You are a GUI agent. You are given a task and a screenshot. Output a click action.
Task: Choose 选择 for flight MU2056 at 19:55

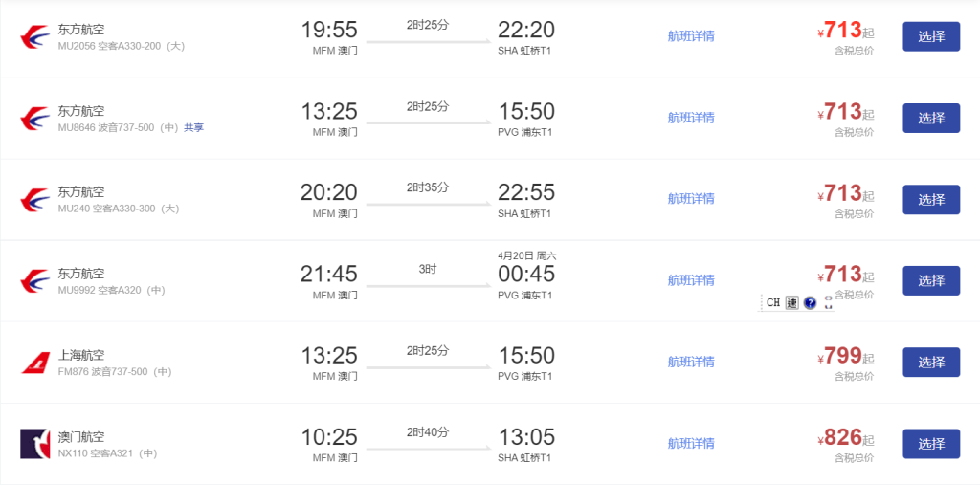click(x=930, y=37)
